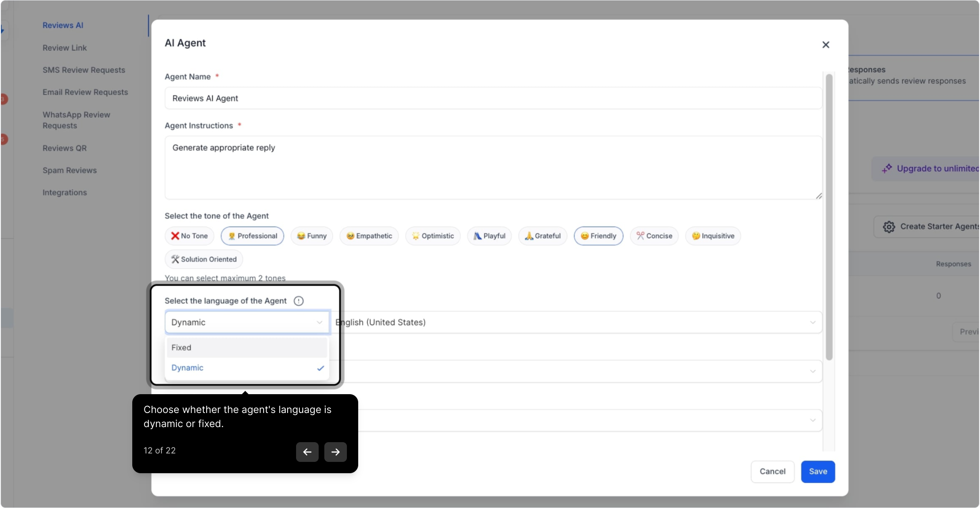Viewport: 980px width, 508px height.
Task: Click the Create Starter Agents gear icon
Action: tap(889, 227)
